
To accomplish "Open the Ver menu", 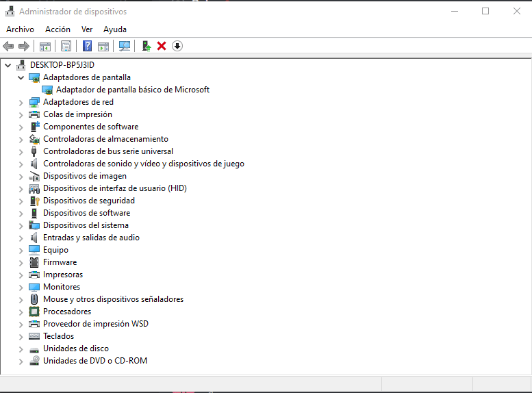I will tap(87, 29).
